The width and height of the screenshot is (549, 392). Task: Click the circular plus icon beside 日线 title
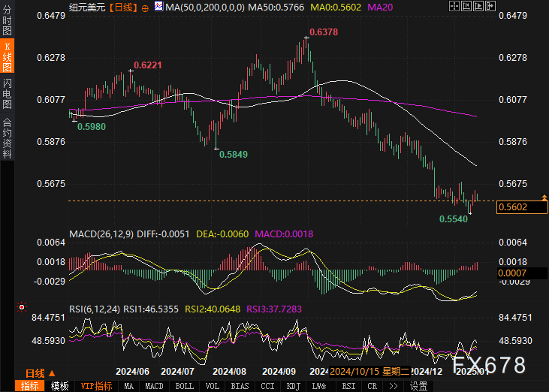tap(145, 8)
